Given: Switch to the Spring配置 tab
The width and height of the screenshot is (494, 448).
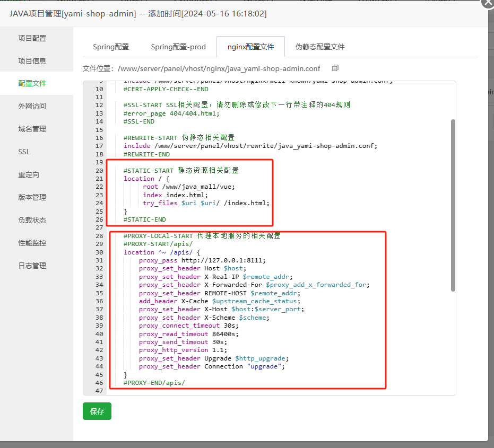Looking at the screenshot, I should click(110, 47).
